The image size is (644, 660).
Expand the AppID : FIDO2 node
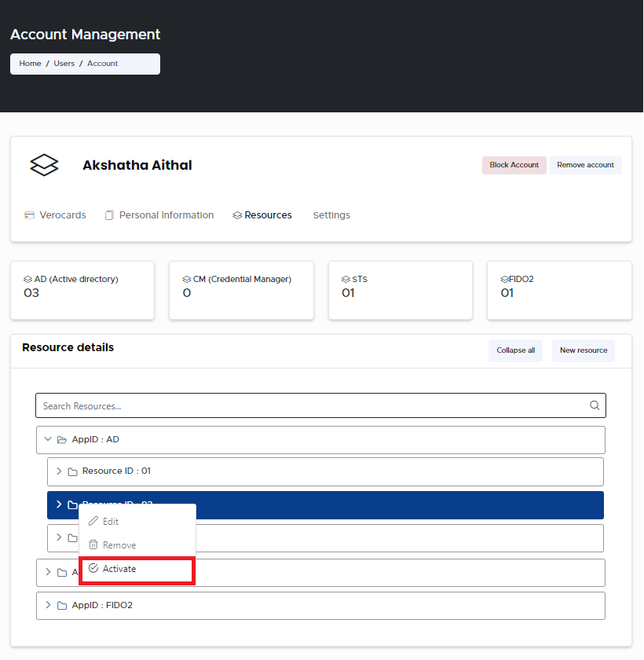pos(48,606)
